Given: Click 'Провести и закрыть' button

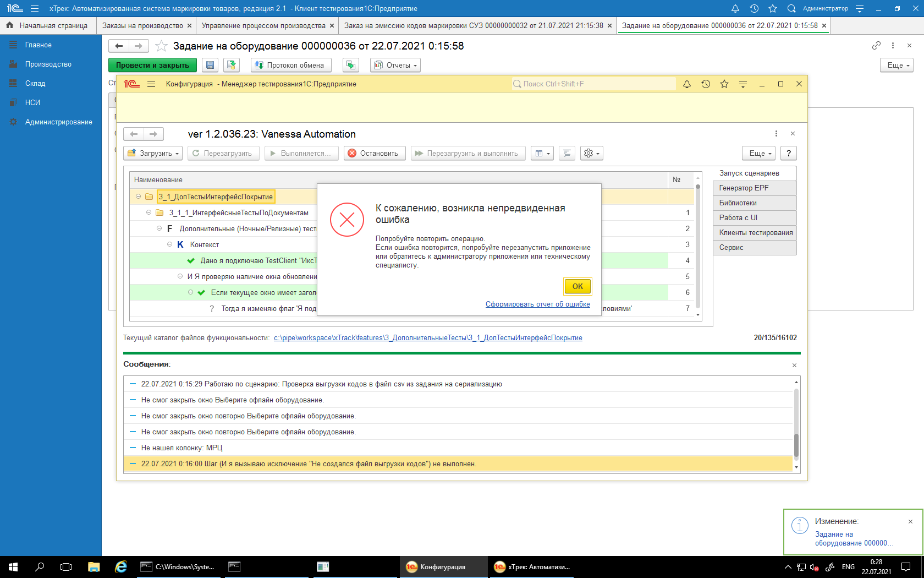Looking at the screenshot, I should coord(152,65).
